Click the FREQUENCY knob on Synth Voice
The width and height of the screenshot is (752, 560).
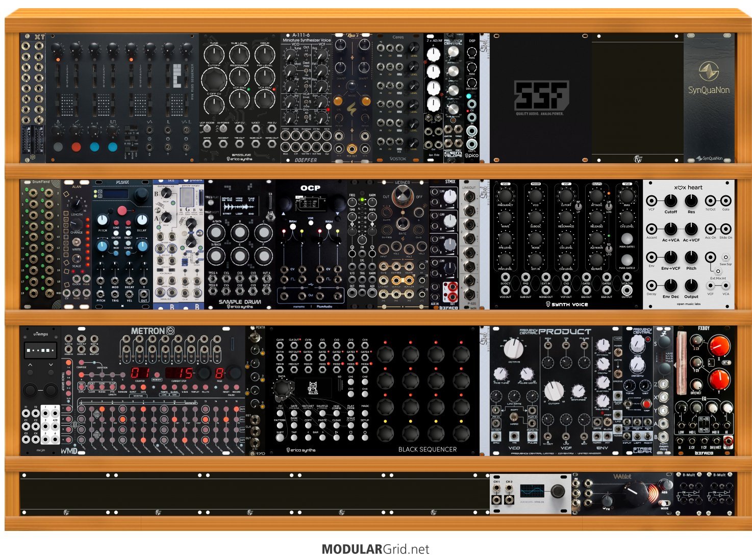tap(505, 196)
